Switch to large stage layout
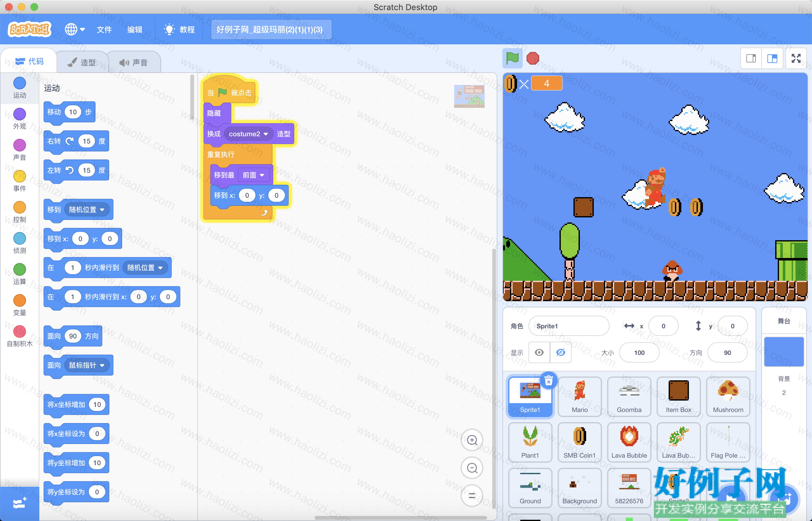Image resolution: width=812 pixels, height=521 pixels. pyautogui.click(x=772, y=59)
